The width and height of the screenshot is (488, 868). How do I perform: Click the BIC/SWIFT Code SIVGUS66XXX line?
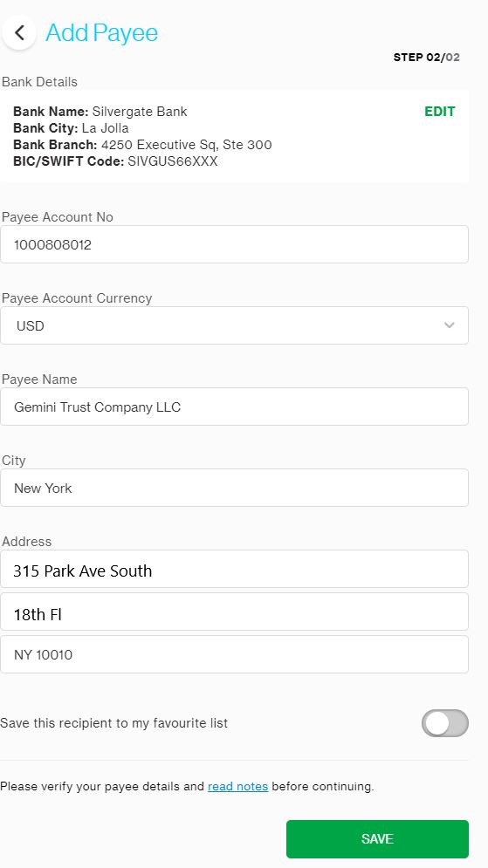tap(115, 161)
